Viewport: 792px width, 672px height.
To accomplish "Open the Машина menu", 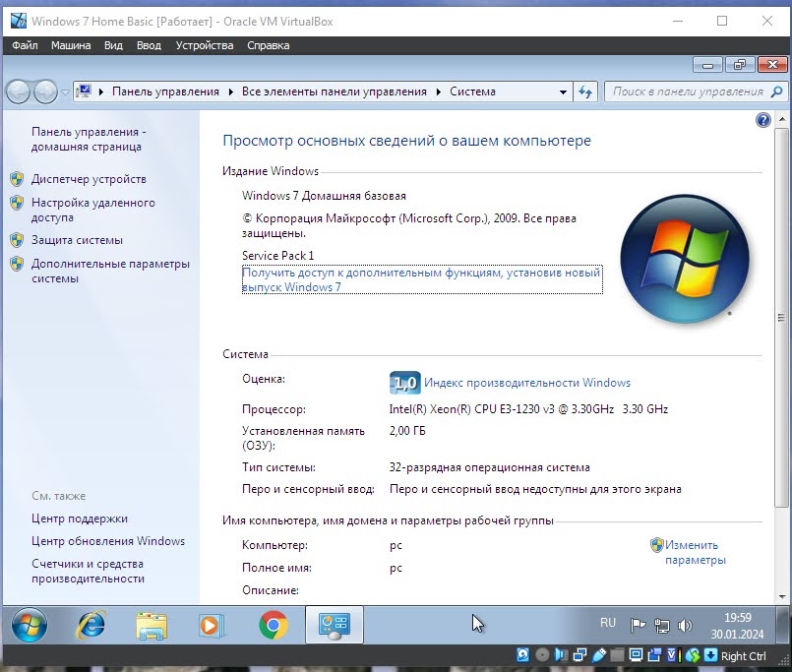I will (71, 45).
